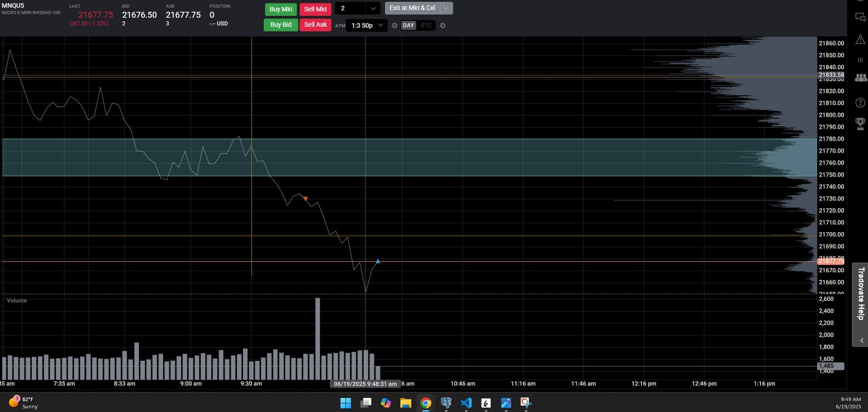The width and height of the screenshot is (868, 412).
Task: Open pgAdmin elephant icon on taskbar
Action: [446, 402]
